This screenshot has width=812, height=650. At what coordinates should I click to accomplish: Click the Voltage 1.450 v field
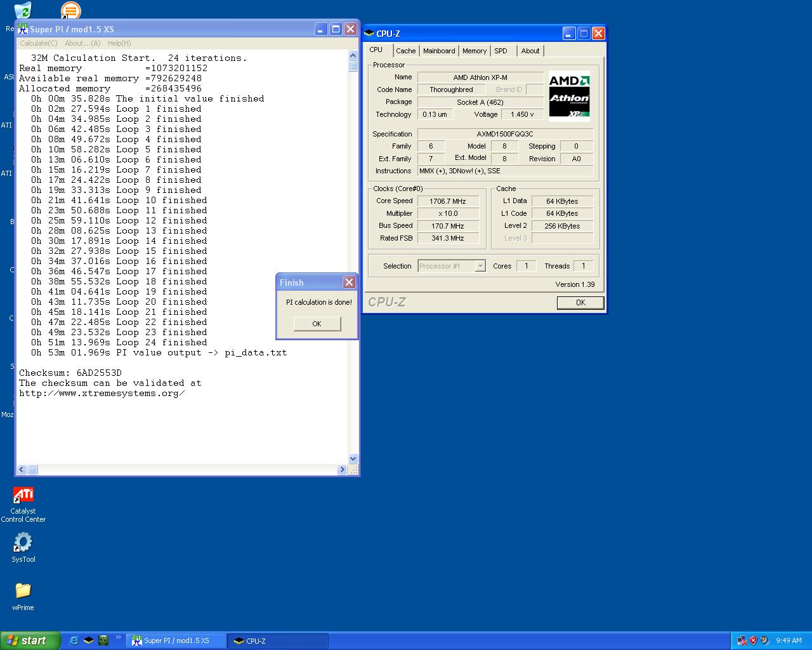[x=523, y=114]
